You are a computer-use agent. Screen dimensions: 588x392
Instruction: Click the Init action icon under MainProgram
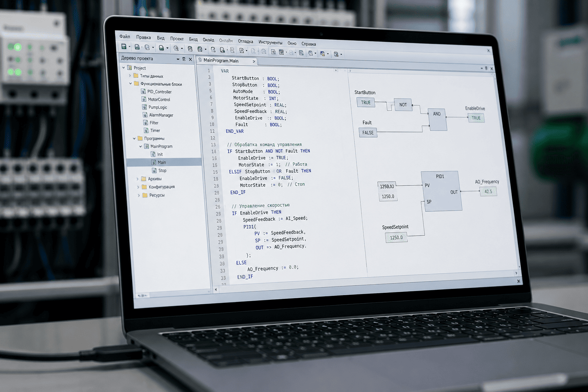pos(153,154)
